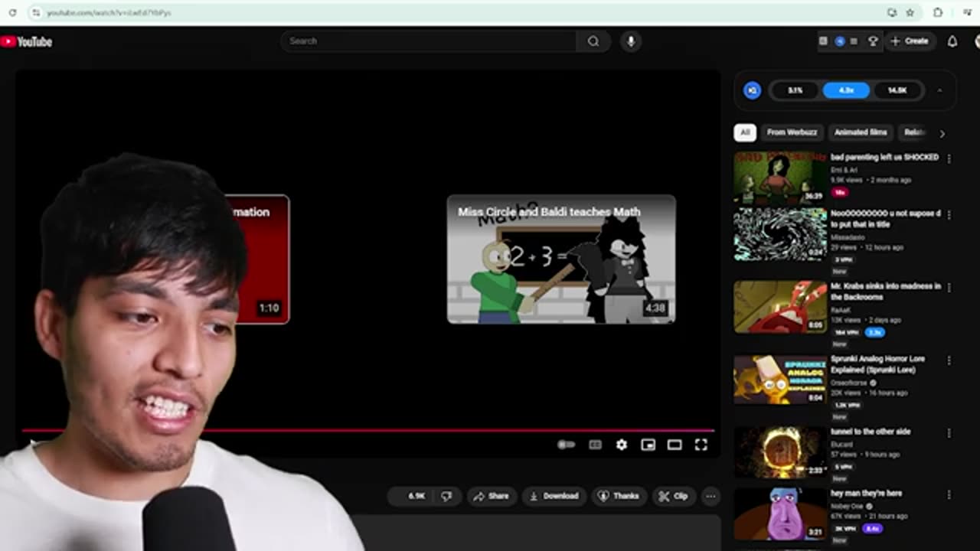Image resolution: width=980 pixels, height=551 pixels.
Task: Select the Animated films chip
Action: click(861, 132)
